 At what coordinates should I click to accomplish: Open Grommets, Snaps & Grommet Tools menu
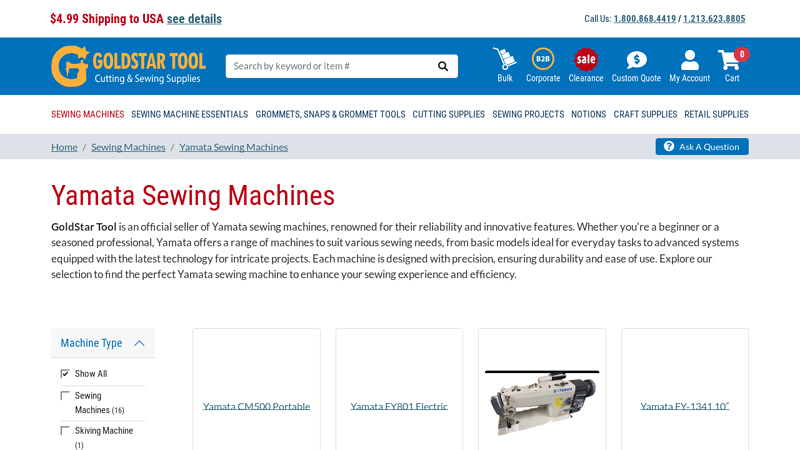click(x=330, y=114)
